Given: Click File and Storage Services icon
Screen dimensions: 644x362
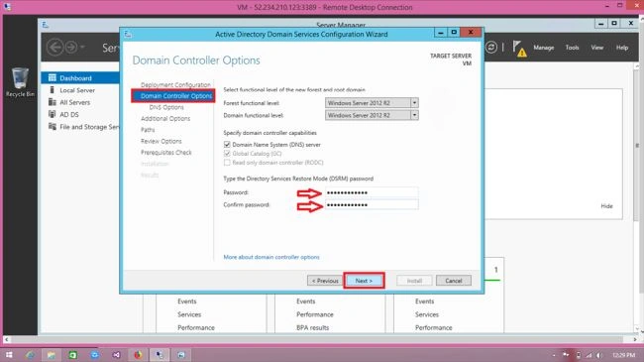Looking at the screenshot, I should pos(53,127).
